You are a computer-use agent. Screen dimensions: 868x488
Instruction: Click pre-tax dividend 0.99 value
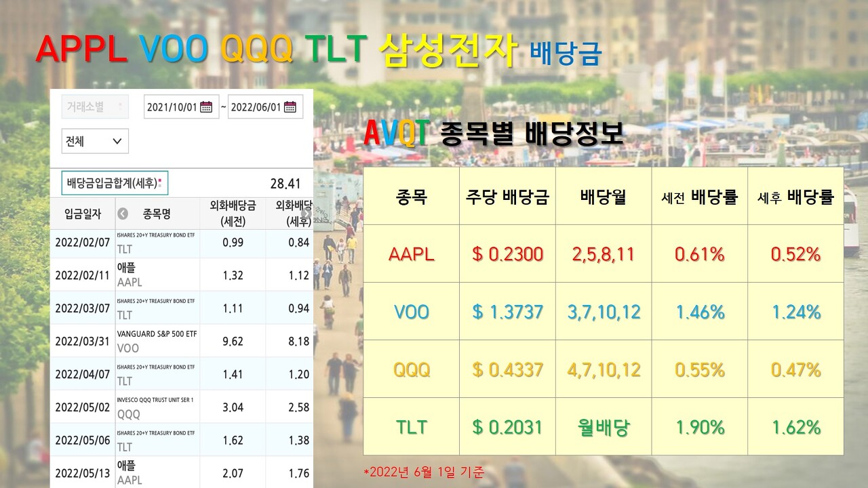[x=233, y=243]
